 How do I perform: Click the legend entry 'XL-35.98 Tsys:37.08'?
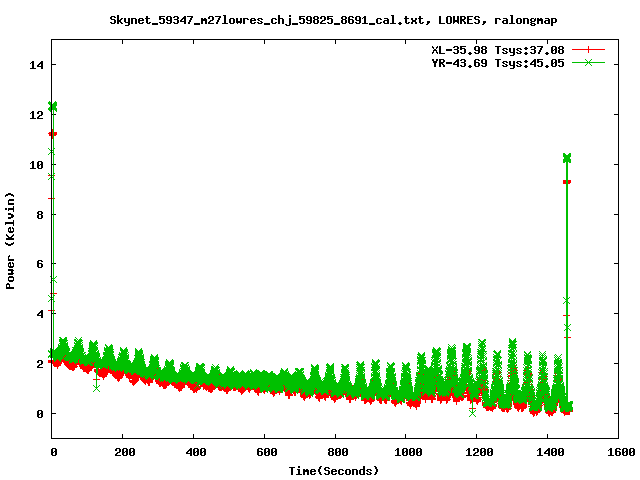(x=498, y=50)
